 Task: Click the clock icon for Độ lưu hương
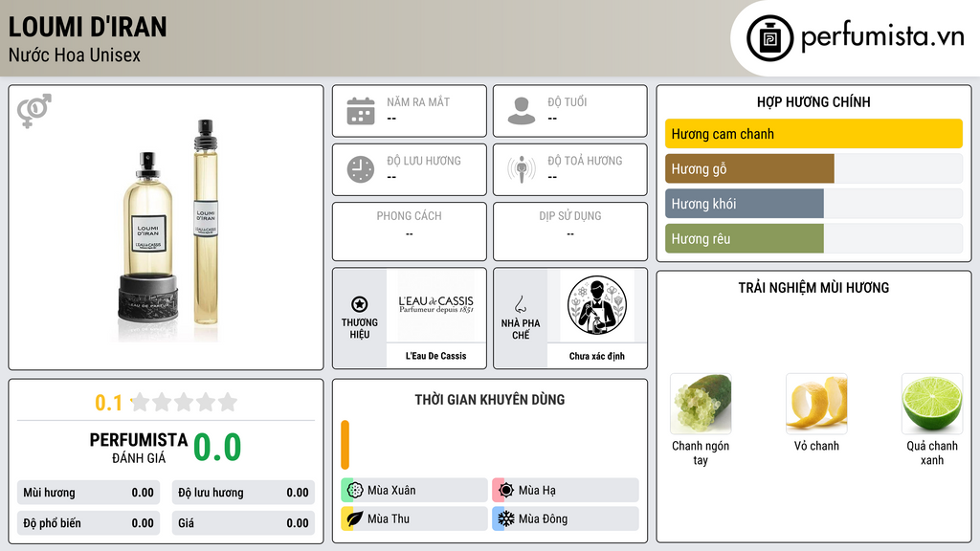tap(361, 169)
